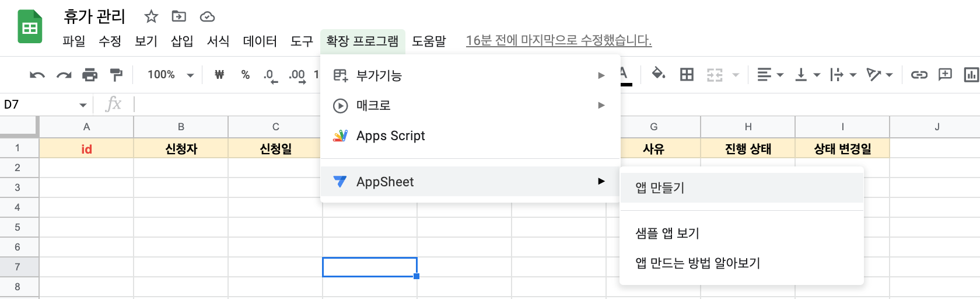Expand merge cells options arrow
This screenshot has height=299, width=980.
736,75
